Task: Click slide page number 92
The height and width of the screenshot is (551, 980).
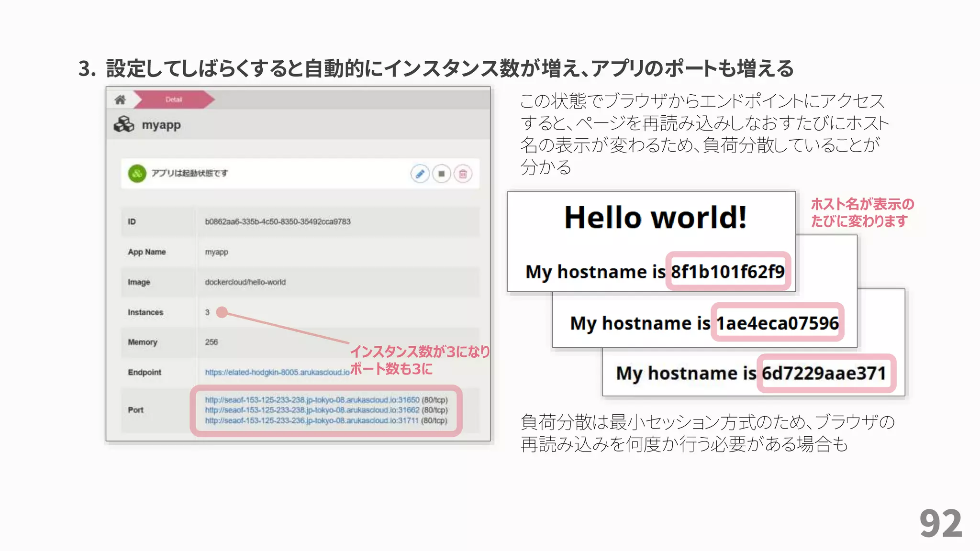Action: [940, 523]
